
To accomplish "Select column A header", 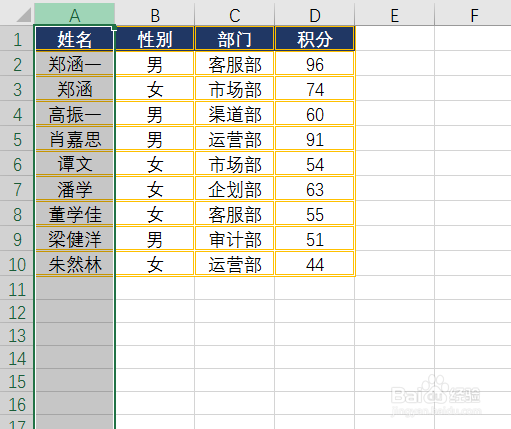I will [x=75, y=14].
